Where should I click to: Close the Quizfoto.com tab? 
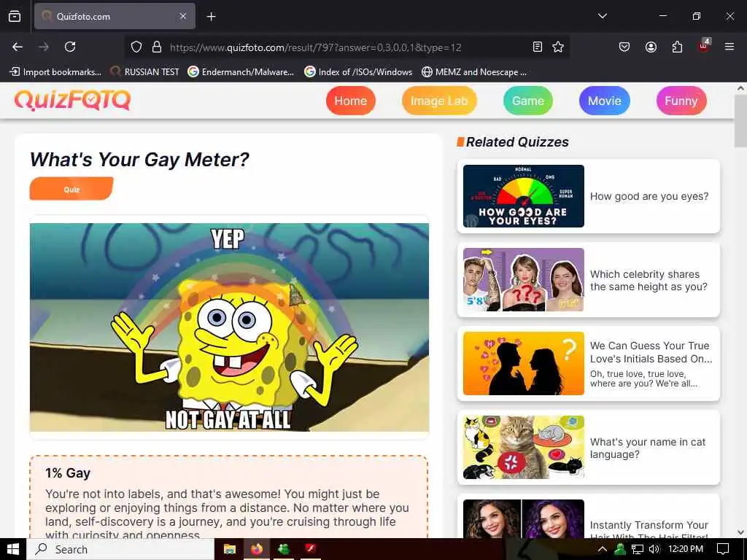[x=183, y=16]
